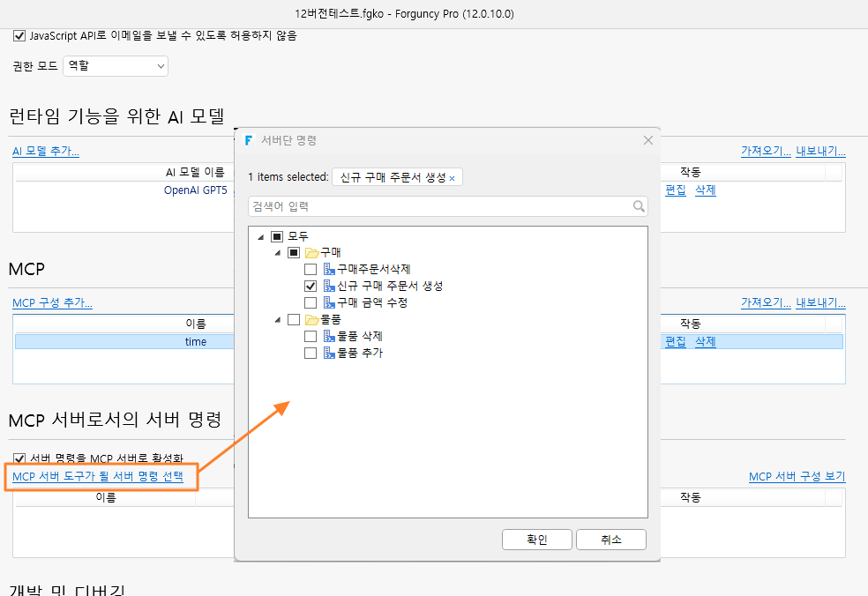Collapse the 물품 tree node

click(x=278, y=320)
